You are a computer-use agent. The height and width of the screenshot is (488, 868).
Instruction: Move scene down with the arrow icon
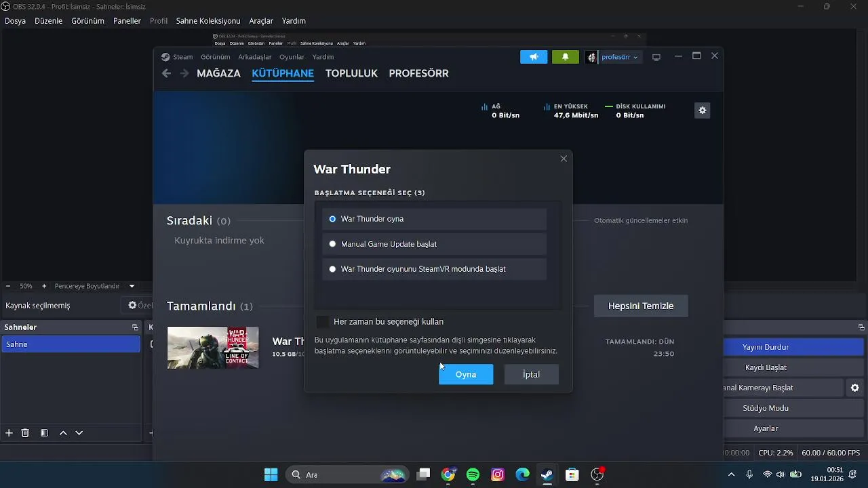79,432
